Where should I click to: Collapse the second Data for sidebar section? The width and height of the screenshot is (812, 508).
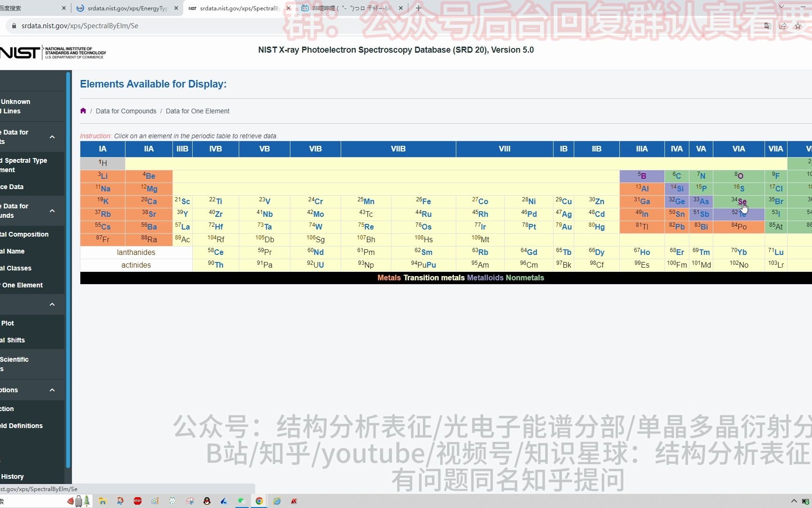pos(52,211)
